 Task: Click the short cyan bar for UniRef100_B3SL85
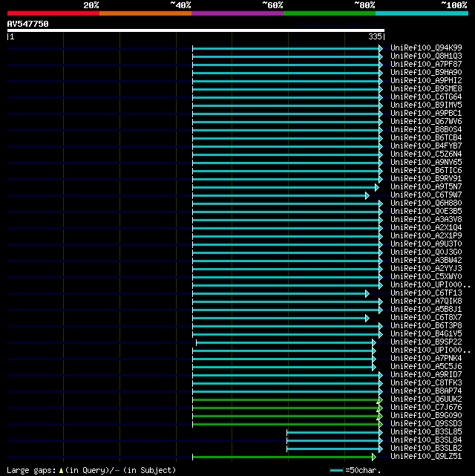tap(333, 433)
